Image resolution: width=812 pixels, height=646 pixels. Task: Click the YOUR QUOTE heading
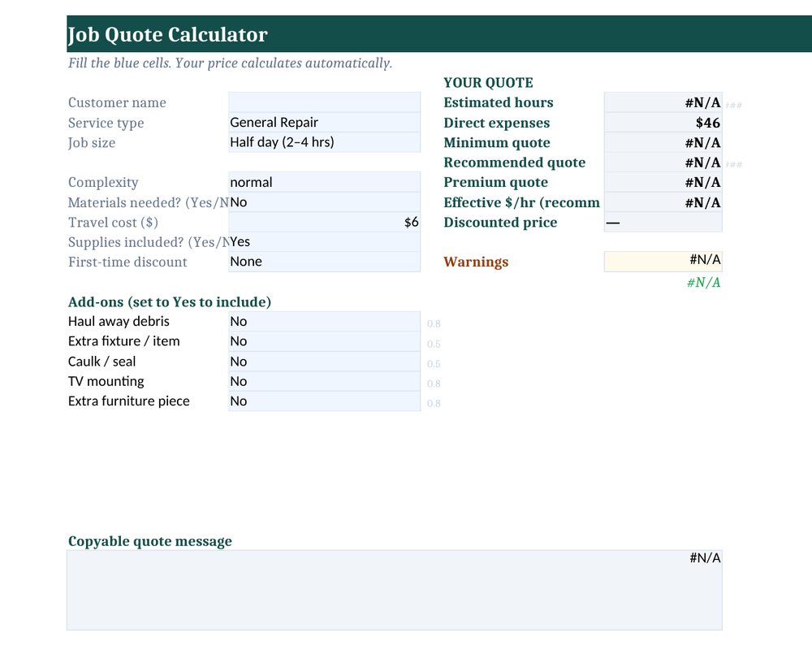click(x=488, y=82)
